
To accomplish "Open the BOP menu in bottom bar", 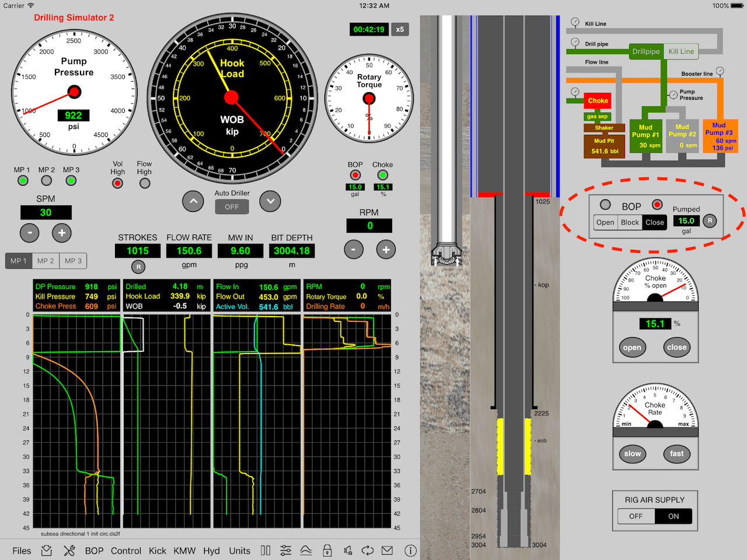I will point(94,551).
